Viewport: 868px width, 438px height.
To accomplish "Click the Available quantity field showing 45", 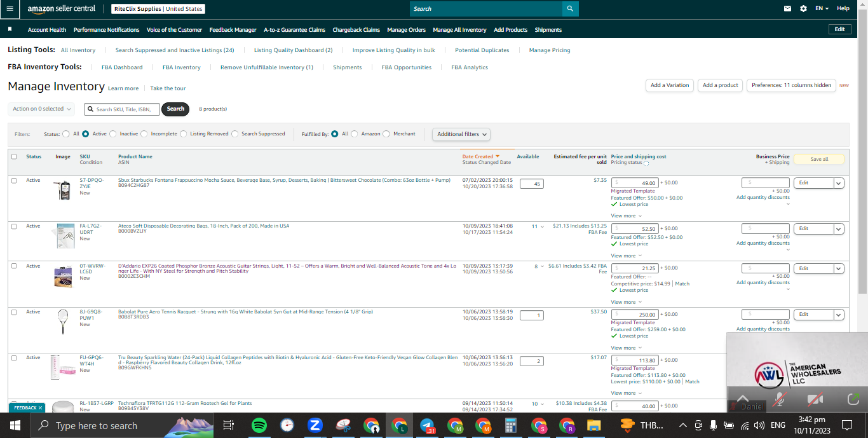I will pos(531,184).
